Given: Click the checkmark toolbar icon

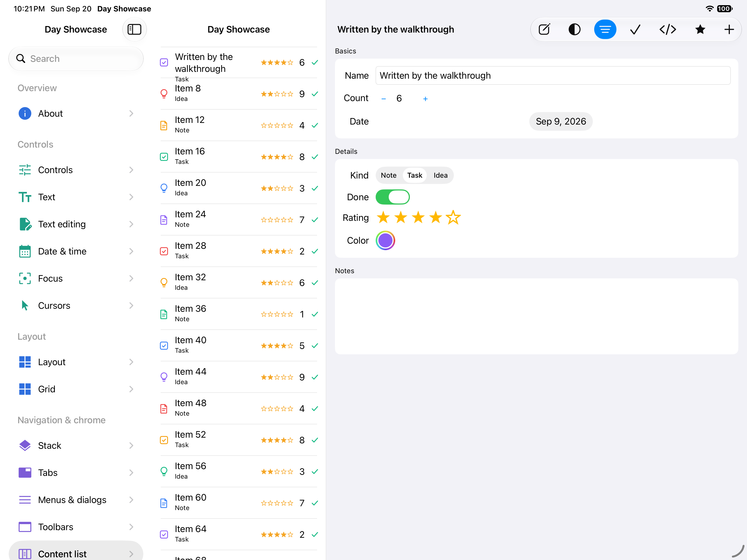Looking at the screenshot, I should point(635,29).
